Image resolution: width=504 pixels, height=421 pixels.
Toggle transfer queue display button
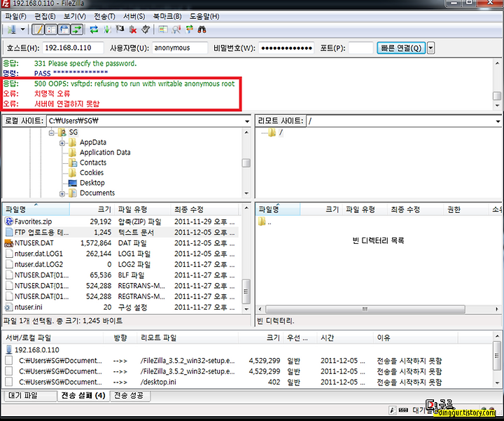[77, 30]
